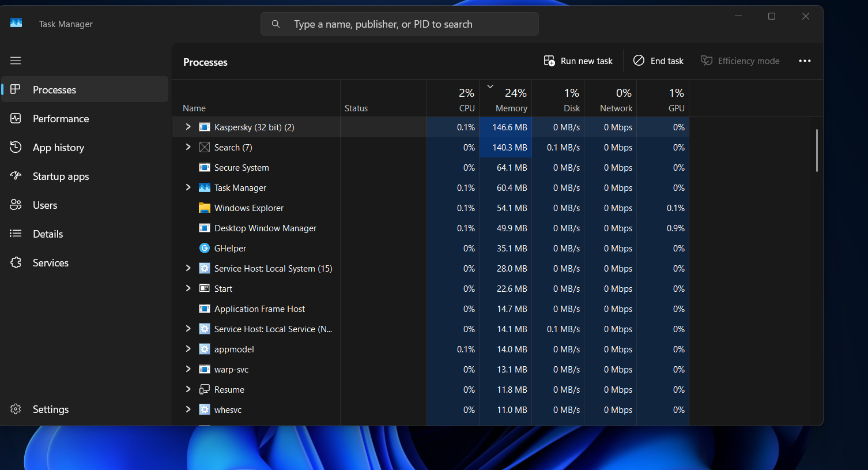This screenshot has width=868, height=470.
Task: Open Task Manager Settings
Action: (85, 409)
